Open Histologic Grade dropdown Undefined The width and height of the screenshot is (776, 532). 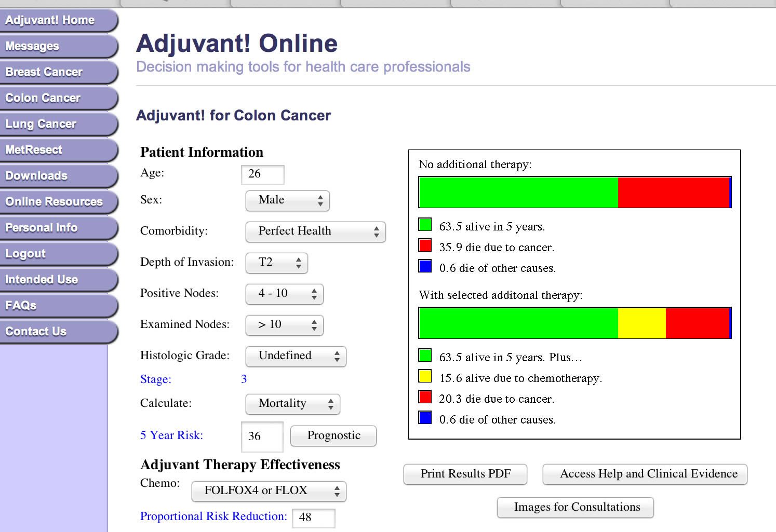coord(296,356)
